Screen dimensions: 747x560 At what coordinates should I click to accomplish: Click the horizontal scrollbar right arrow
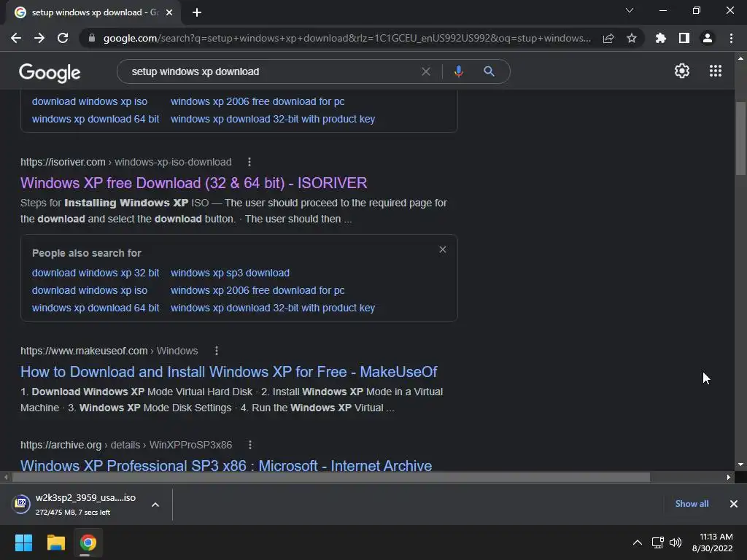click(729, 477)
